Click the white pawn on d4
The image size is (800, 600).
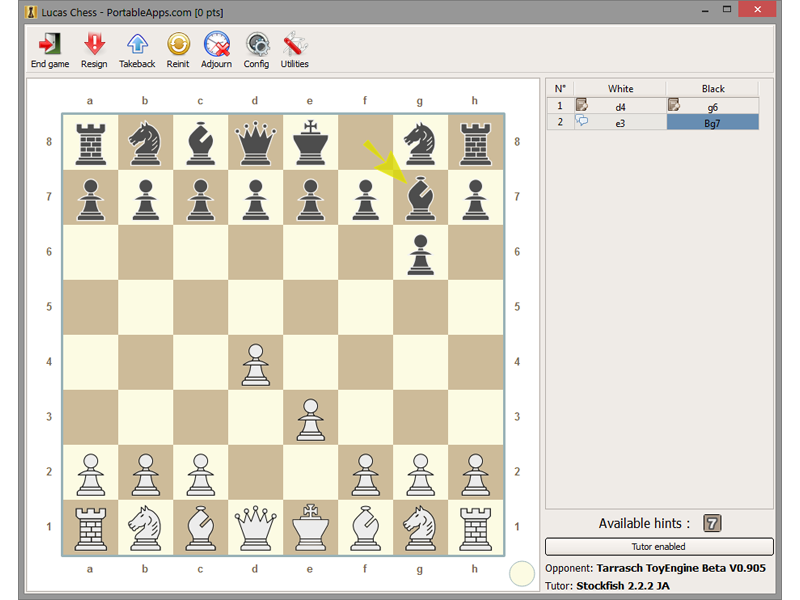coord(255,363)
